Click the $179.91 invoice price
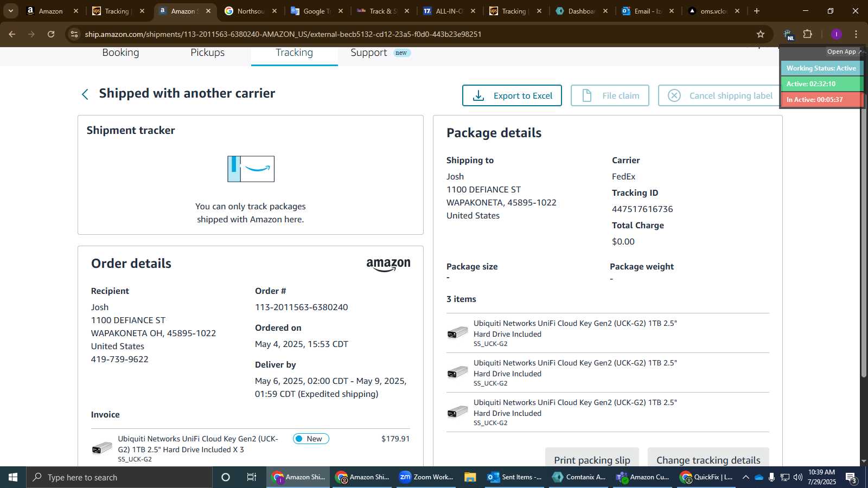This screenshot has height=488, width=868. [x=395, y=439]
